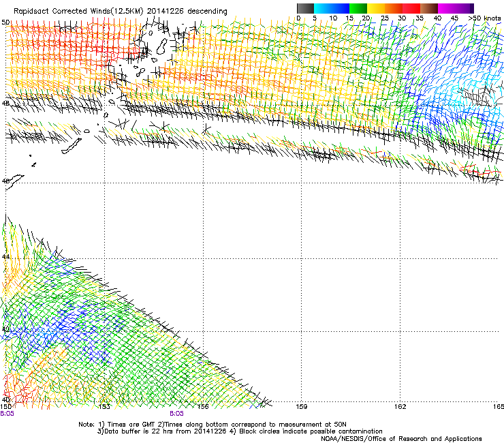Viewport: 504px width, 443px height.
Task: Select the orange 25–30 knots legend swatch
Action: tap(394, 8)
